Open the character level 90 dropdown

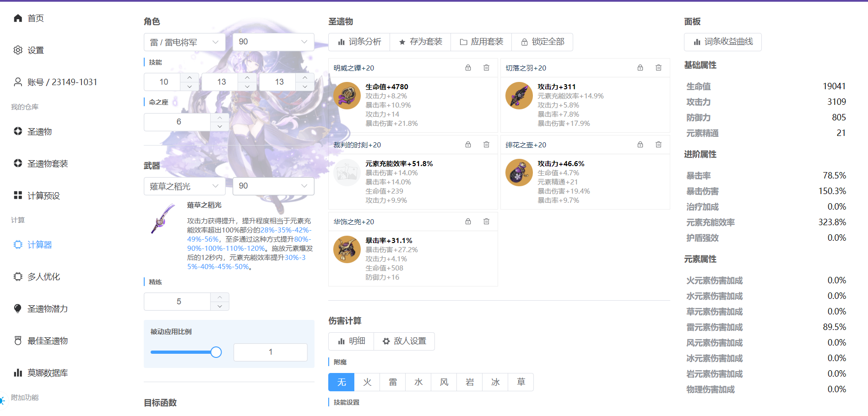tap(273, 42)
